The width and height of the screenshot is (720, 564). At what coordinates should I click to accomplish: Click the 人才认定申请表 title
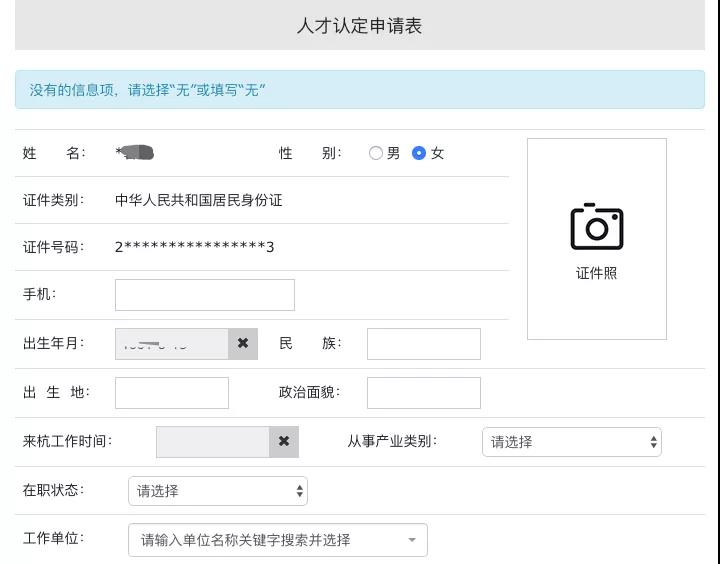[360, 26]
